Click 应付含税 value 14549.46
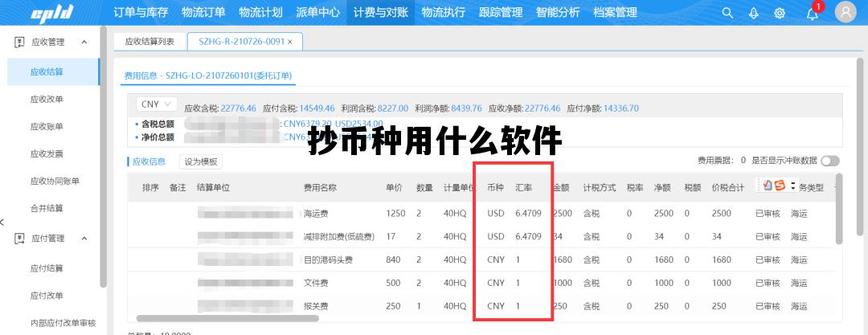The width and height of the screenshot is (868, 335). click(x=317, y=108)
